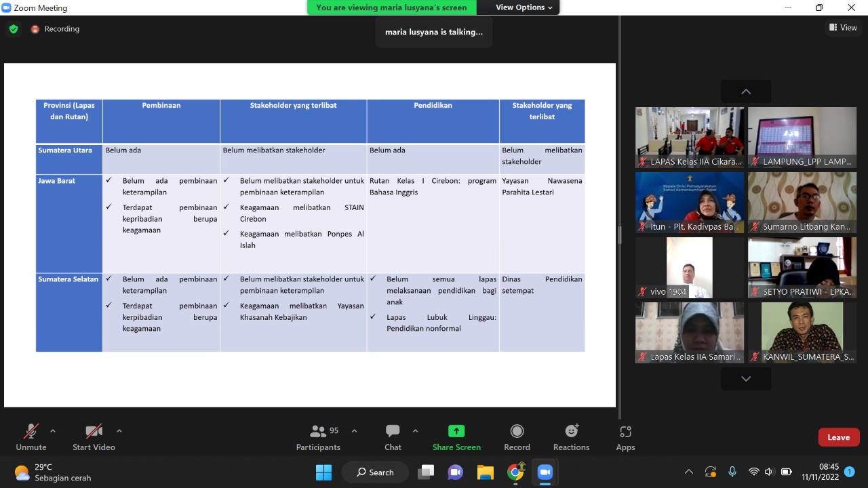Click the Windows taskbar Search box
Screen dimensions: 868x488
(375, 472)
